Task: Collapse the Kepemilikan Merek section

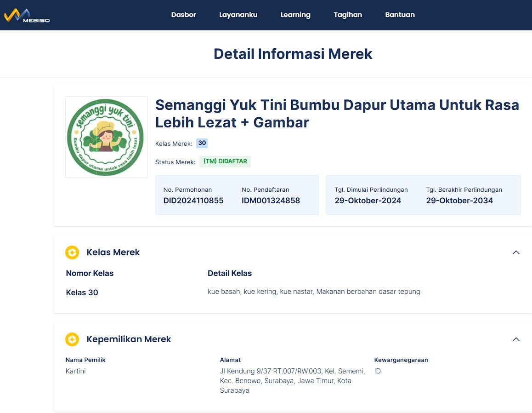Action: [516, 339]
